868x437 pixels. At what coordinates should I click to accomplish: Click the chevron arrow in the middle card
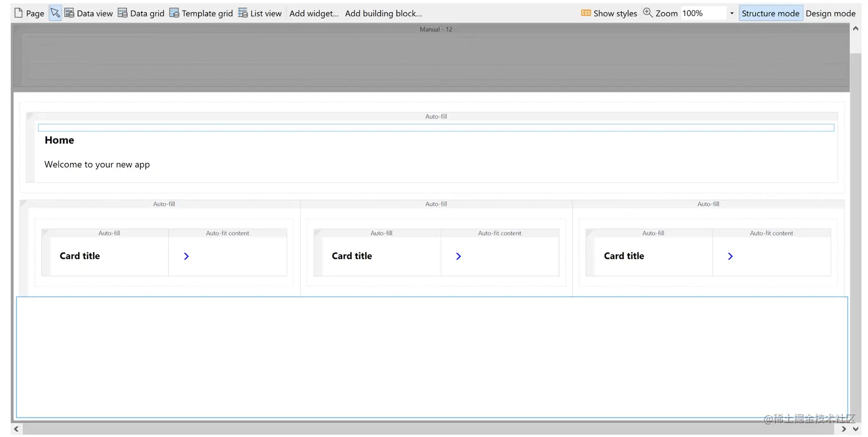(x=458, y=256)
